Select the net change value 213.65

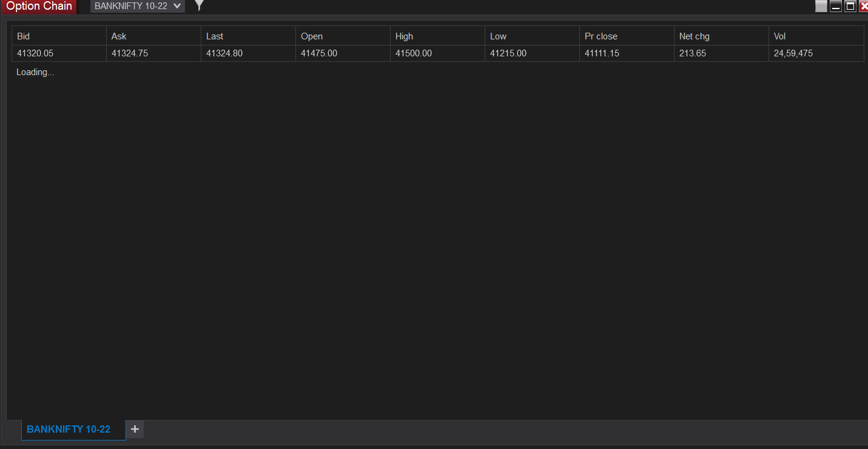pos(693,53)
